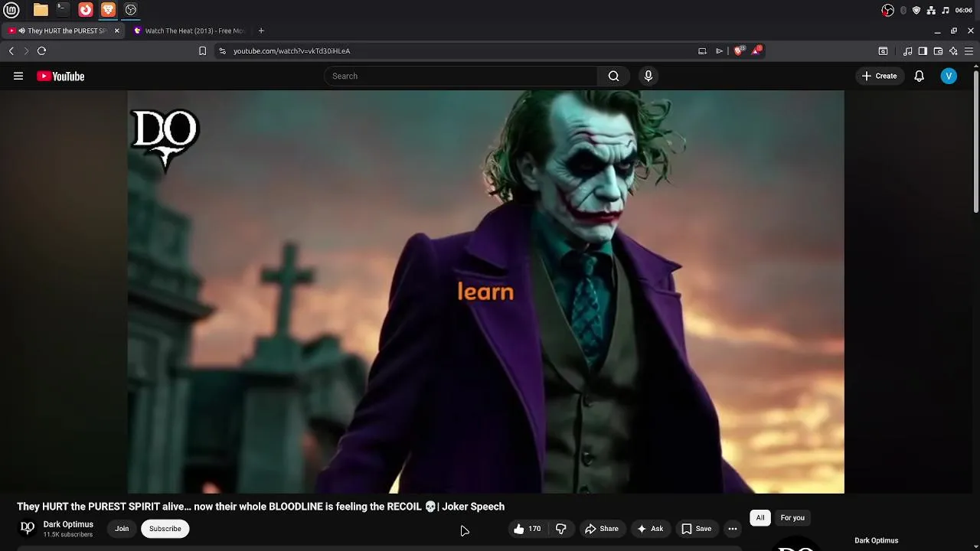Open the Share dialog
This screenshot has height=551, width=980.
click(601, 528)
